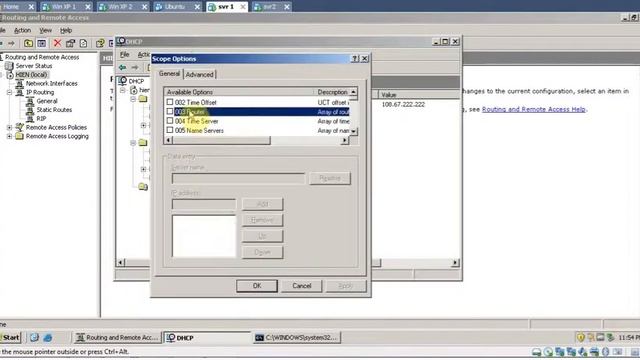Expand the Remote Access Policies node
Viewport: 640px width, 360px height.
[9, 127]
